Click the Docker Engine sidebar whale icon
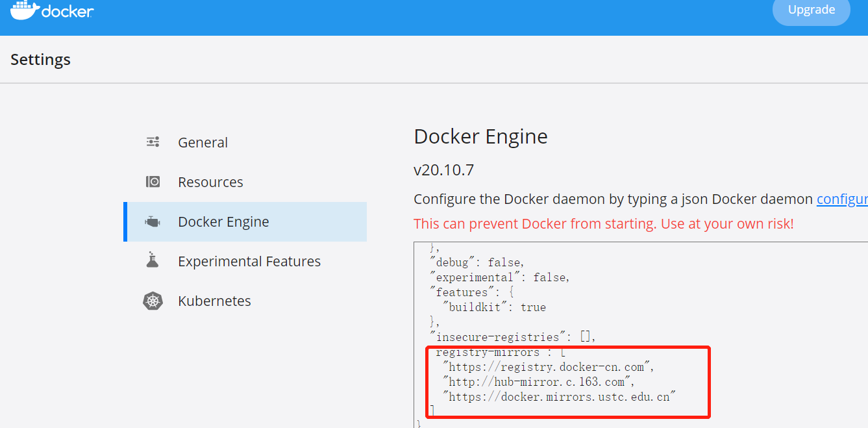 click(x=153, y=222)
